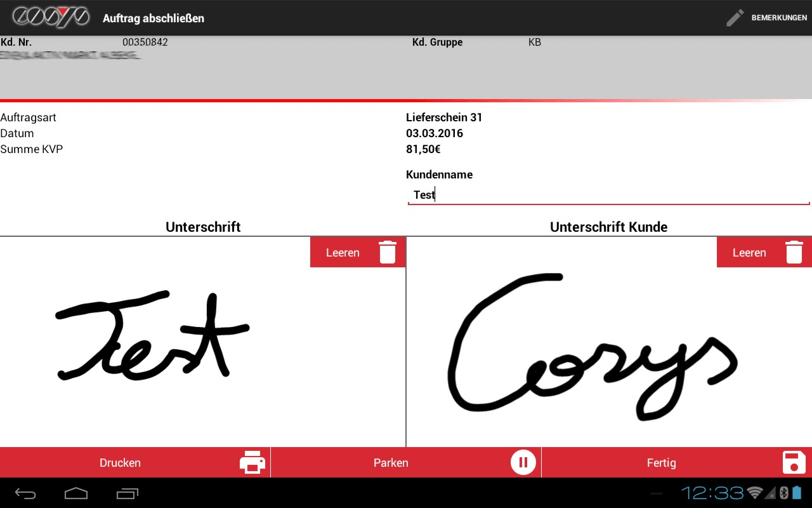812x508 pixels.
Task: Click the BEMERKUNGEN label
Action: [x=779, y=18]
